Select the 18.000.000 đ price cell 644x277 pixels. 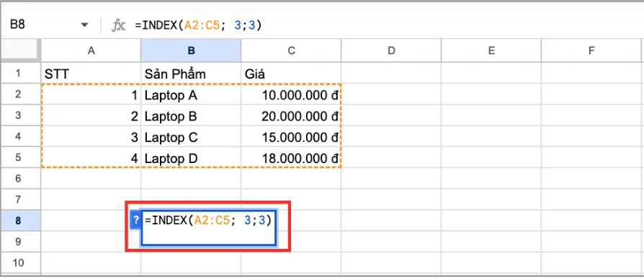pyautogui.click(x=291, y=158)
